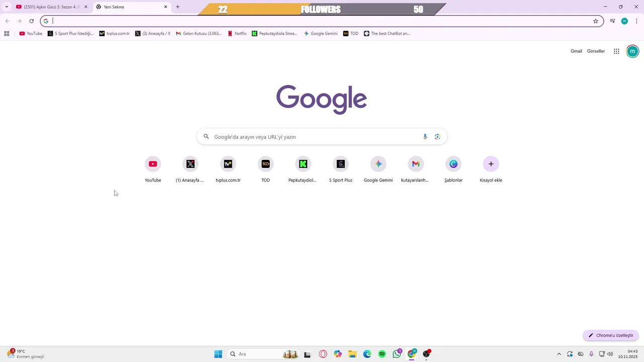Open the kutayarslanh Gmail shortcut tile
The width and height of the screenshot is (644, 362).
pos(416,169)
